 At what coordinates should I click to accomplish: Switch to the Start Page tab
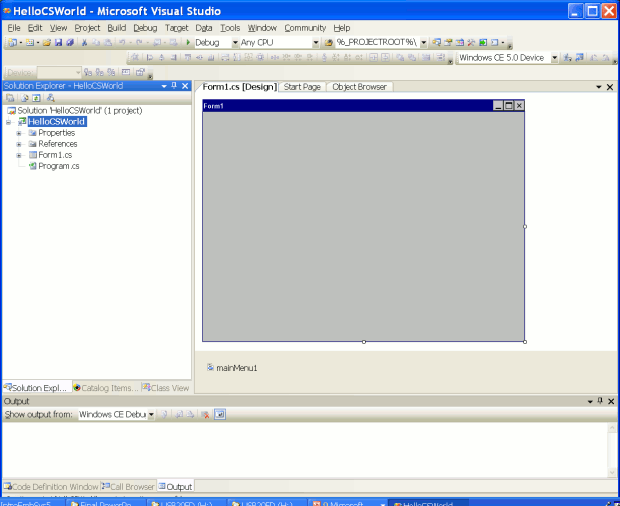pyautogui.click(x=302, y=87)
